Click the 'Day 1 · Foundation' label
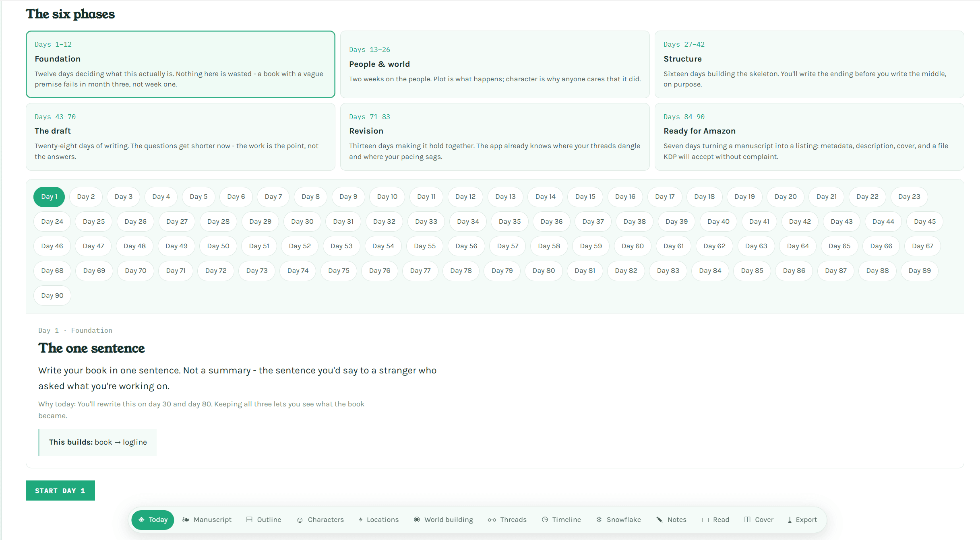The height and width of the screenshot is (540, 980). click(75, 330)
